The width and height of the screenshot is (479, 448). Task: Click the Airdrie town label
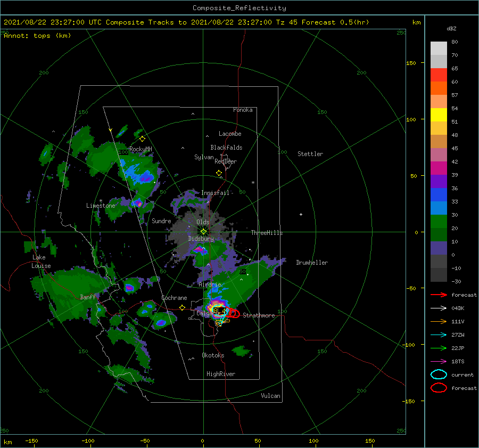click(x=210, y=284)
